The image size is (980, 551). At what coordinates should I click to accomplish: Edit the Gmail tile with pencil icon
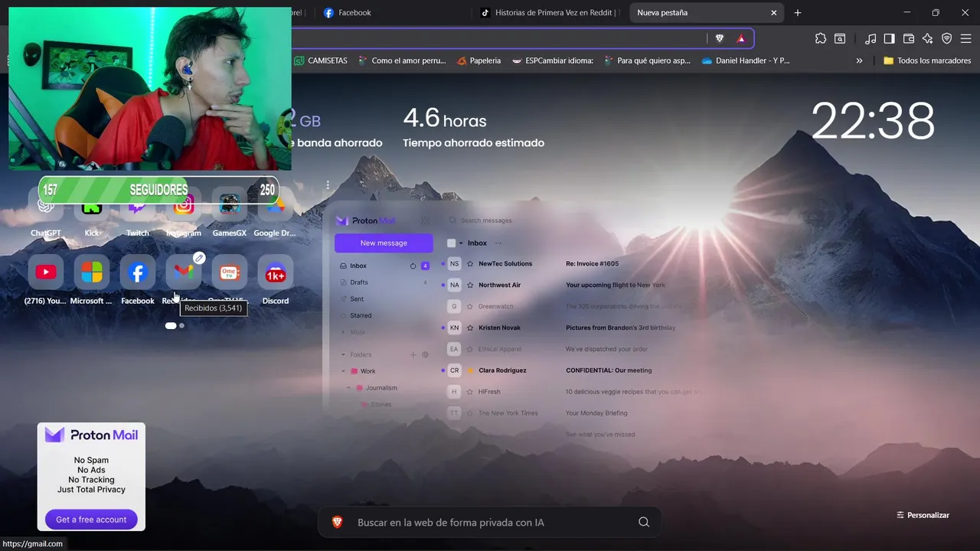click(x=199, y=258)
